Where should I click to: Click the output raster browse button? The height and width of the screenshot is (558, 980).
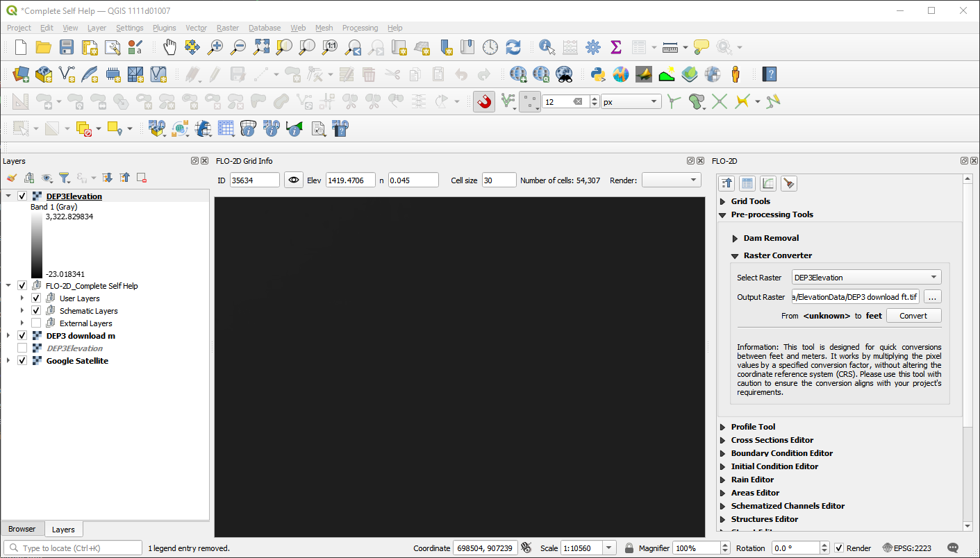[x=932, y=297]
